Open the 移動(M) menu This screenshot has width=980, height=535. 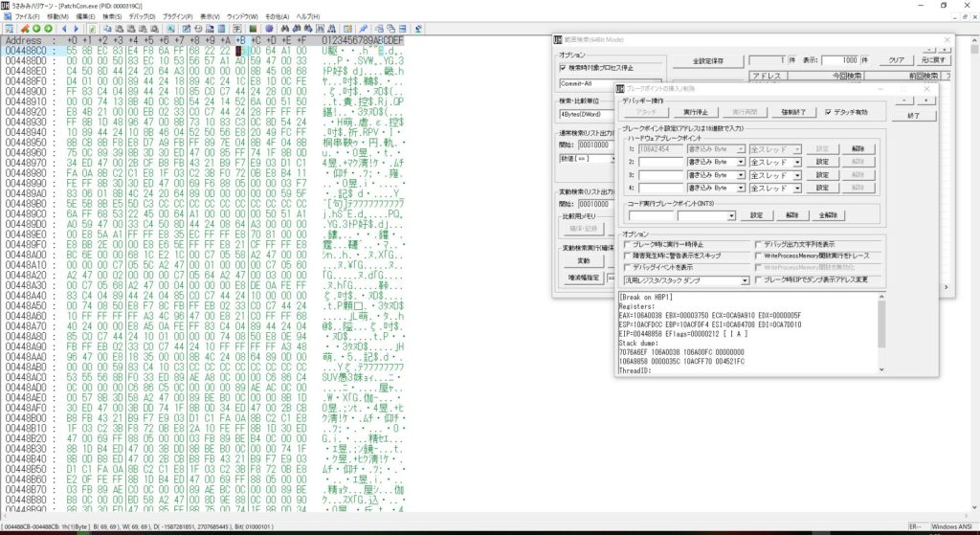click(58, 16)
